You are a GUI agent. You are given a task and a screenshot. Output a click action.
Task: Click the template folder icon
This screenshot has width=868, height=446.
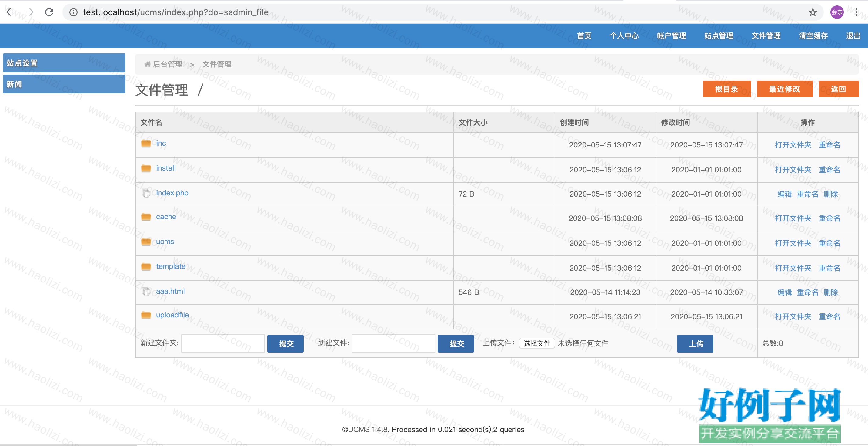pos(146,266)
